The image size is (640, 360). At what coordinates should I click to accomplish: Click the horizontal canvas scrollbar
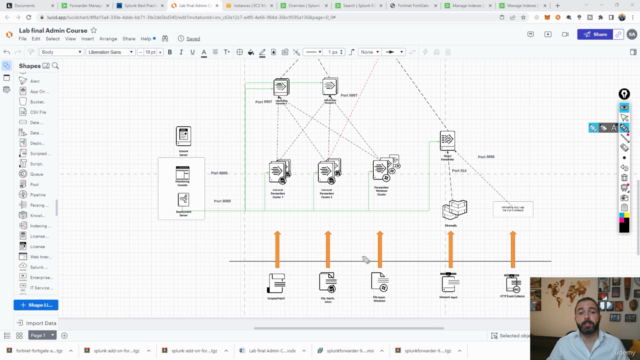(349, 328)
